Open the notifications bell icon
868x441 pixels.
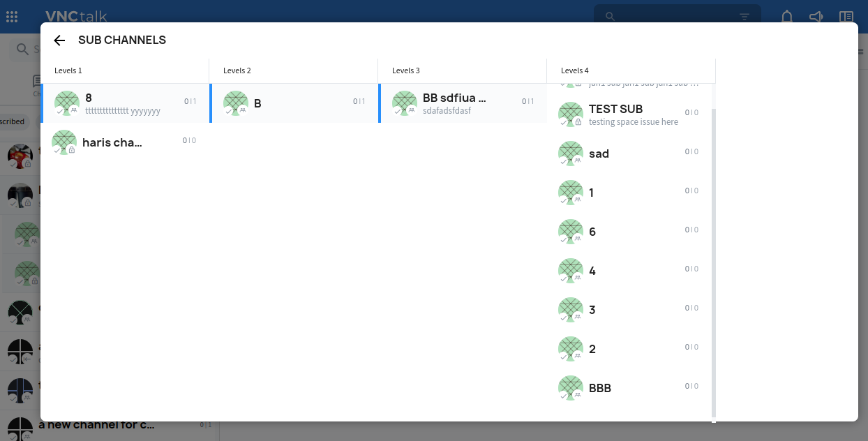[787, 17]
